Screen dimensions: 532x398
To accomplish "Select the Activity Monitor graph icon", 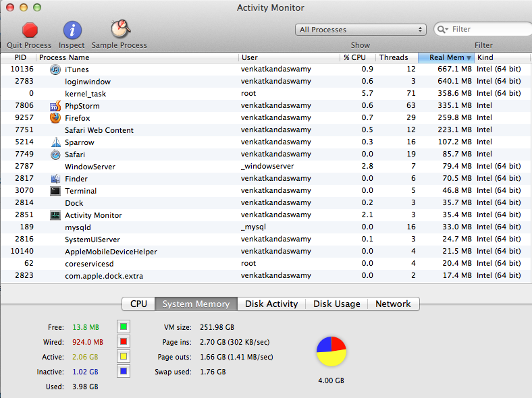I will [x=55, y=215].
